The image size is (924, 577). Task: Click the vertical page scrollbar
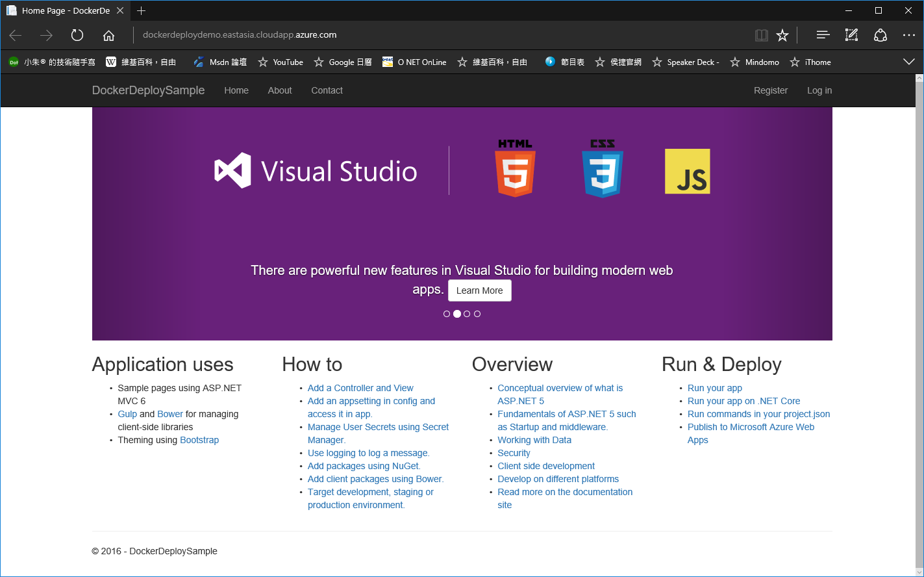click(919, 325)
